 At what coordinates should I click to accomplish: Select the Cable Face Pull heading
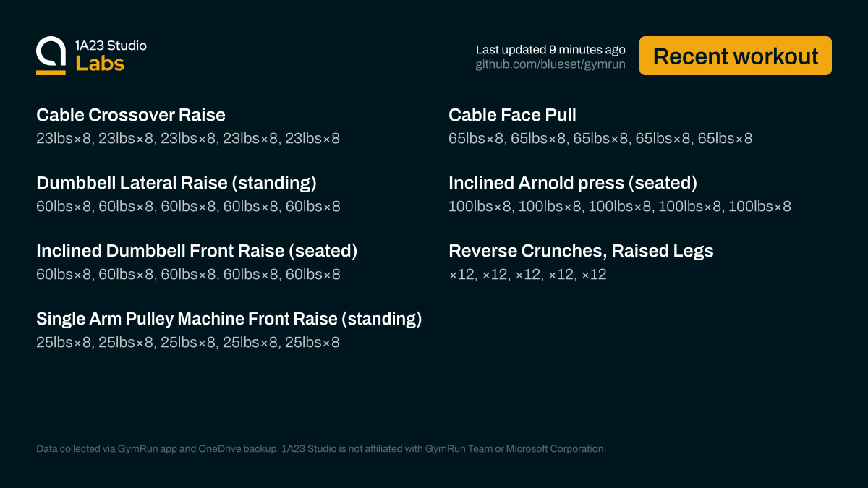(512, 115)
